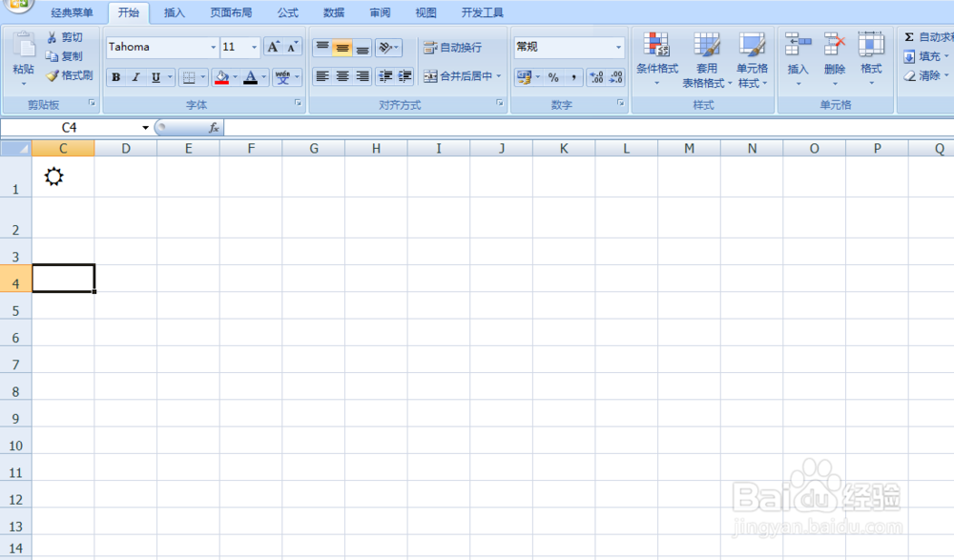The height and width of the screenshot is (560, 954).
Task: Switch to the 公式 ribbon tab
Action: (x=287, y=12)
